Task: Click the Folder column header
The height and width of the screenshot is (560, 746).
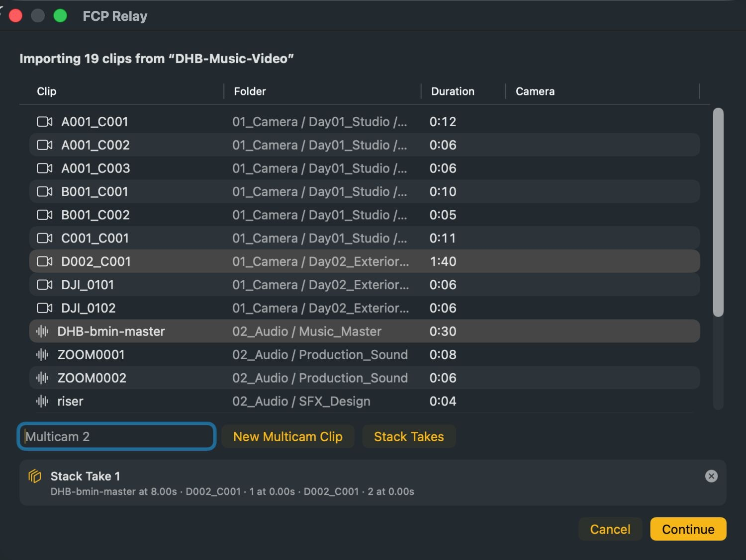Action: (250, 91)
